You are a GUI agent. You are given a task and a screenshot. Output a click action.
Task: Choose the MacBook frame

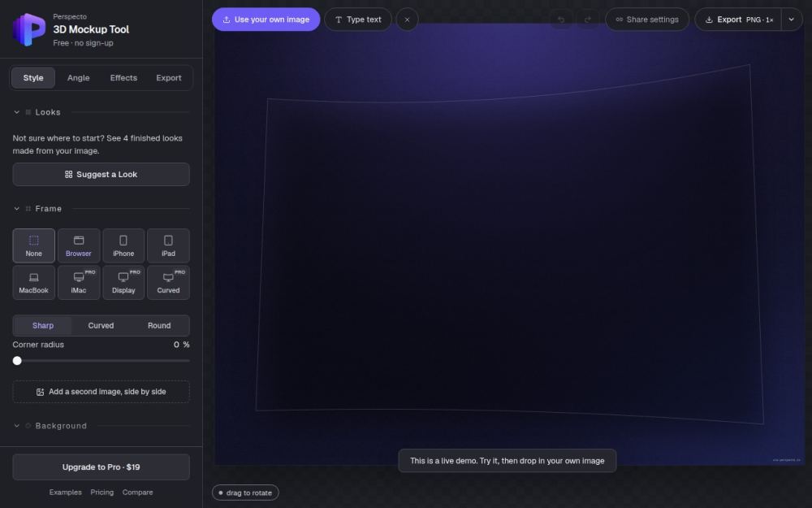[x=33, y=283]
